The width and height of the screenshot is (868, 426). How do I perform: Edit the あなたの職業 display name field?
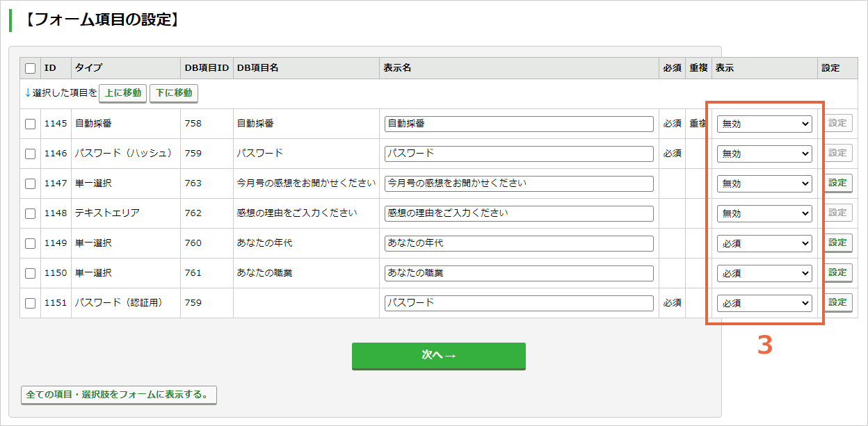pyautogui.click(x=519, y=273)
